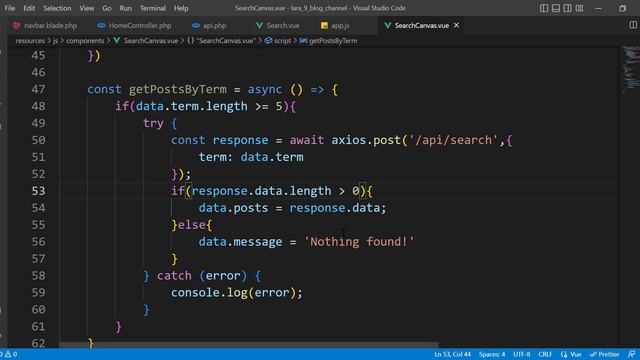Switch to the Search.vue tab
The width and height of the screenshot is (640, 360).
[278, 25]
